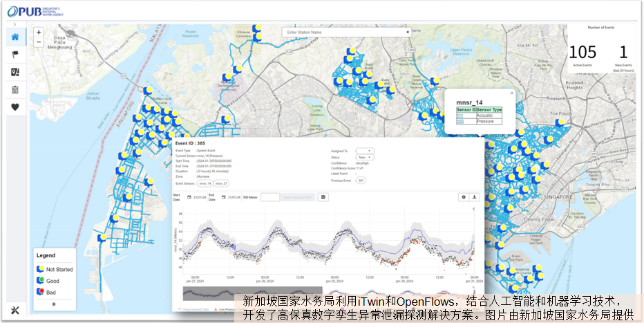Click the export icon beside Search Ground Truth
Viewport: 644px width, 323px height.
coord(323,197)
